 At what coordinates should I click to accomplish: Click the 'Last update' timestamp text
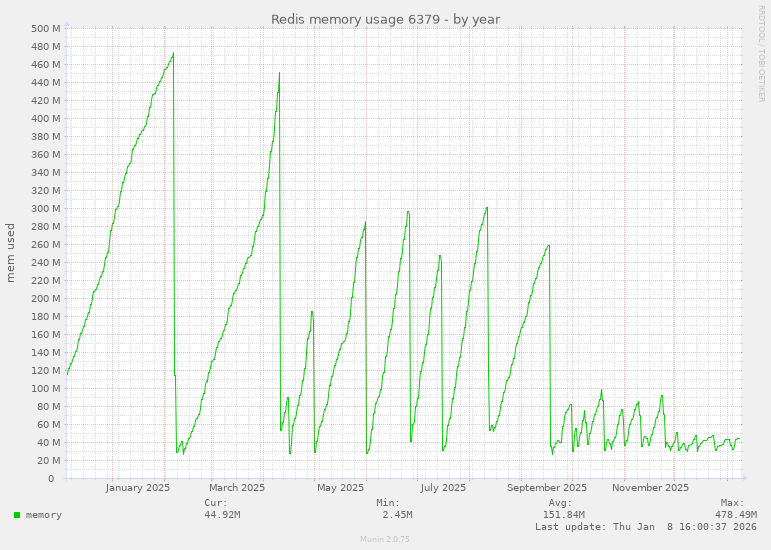646,526
